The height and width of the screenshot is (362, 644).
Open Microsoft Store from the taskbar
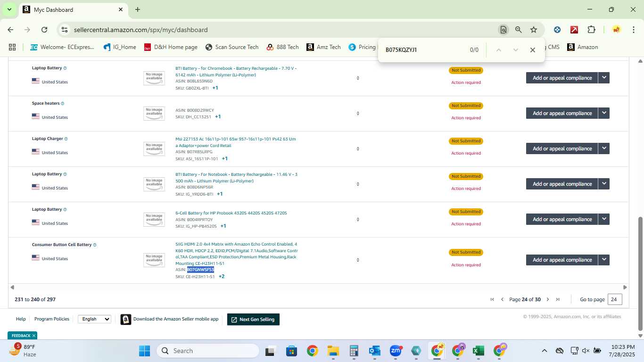pos(291,351)
